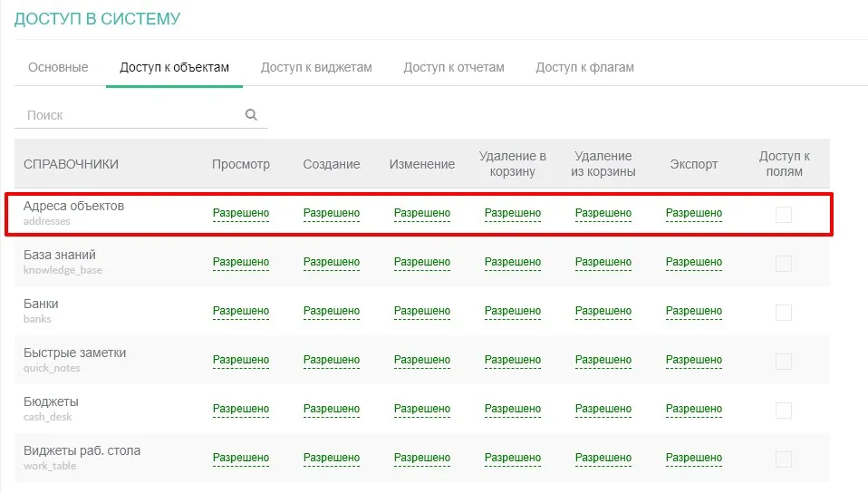Select the Доступ к флагам tab

pos(584,67)
